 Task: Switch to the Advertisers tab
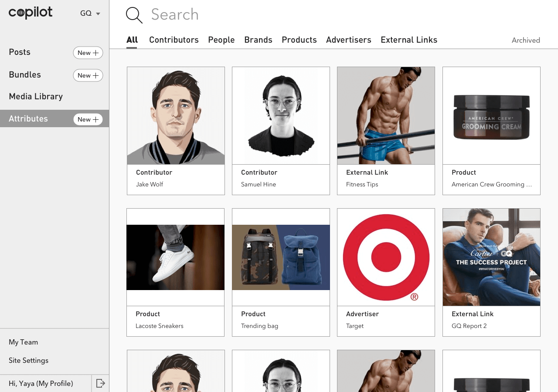(x=349, y=40)
